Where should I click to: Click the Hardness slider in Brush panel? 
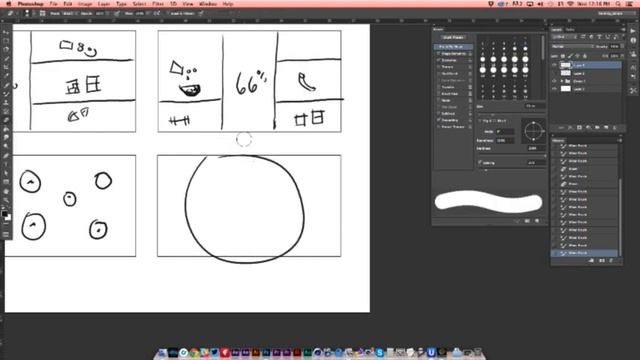click(x=512, y=155)
